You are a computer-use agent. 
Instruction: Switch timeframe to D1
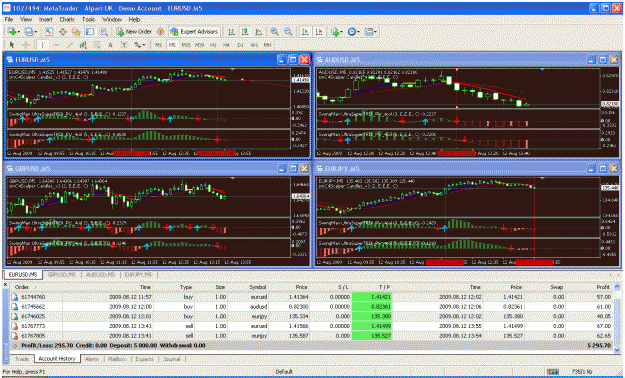click(240, 45)
